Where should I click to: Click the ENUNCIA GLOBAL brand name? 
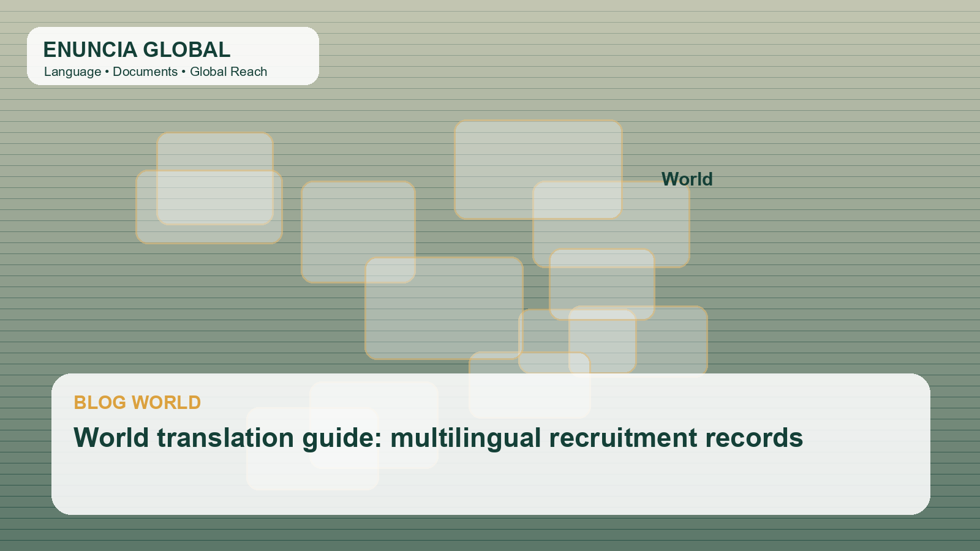pos(137,50)
